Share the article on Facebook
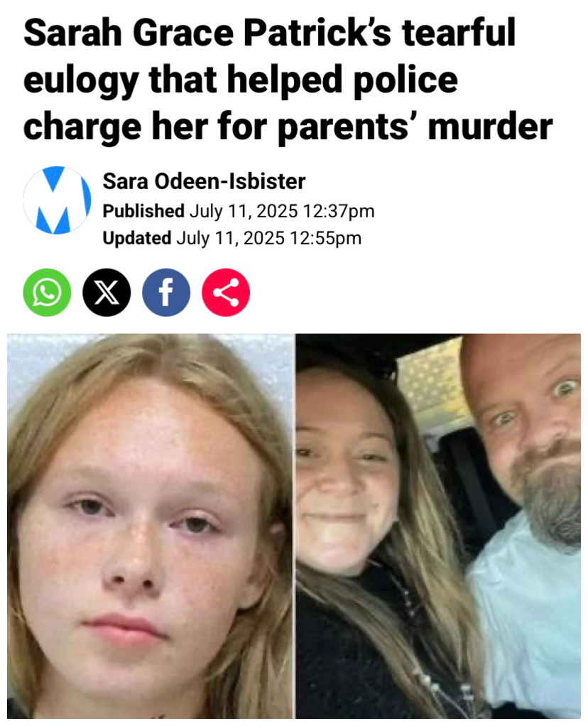This screenshot has width=588, height=726. click(165, 292)
